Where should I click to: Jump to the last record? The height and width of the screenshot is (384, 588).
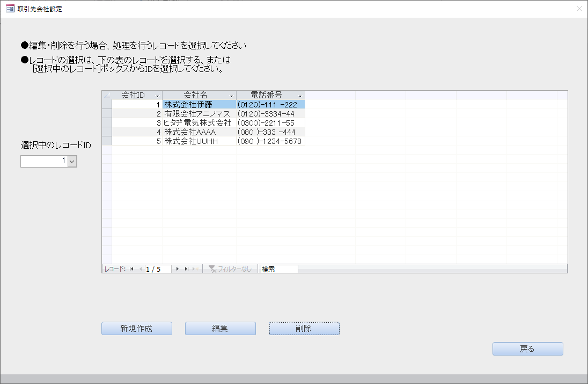coord(187,269)
